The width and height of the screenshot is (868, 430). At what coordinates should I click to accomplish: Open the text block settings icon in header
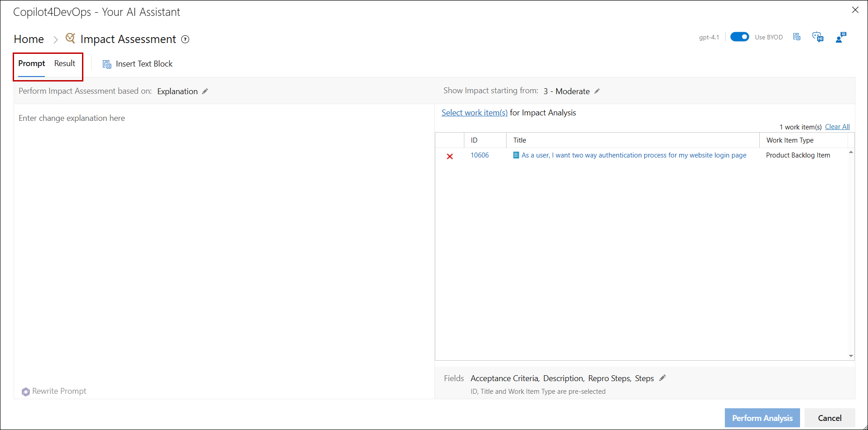click(x=797, y=37)
